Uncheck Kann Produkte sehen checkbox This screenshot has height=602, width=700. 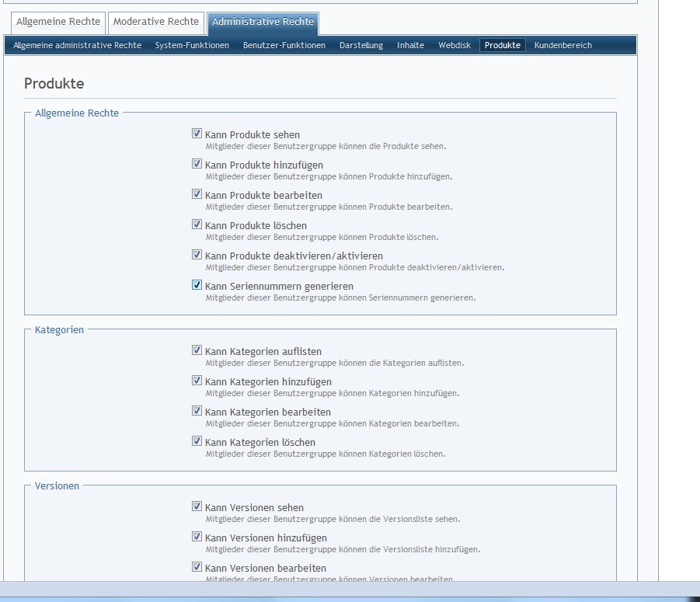coord(197,134)
